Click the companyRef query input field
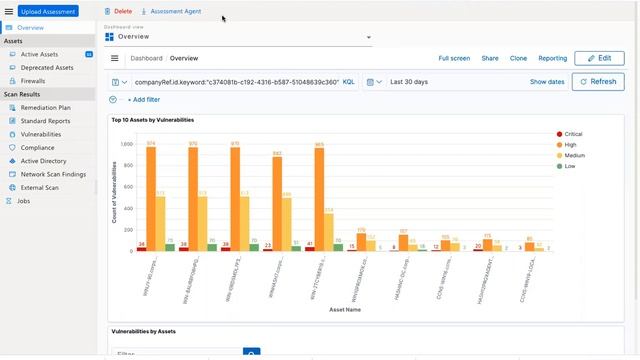 [237, 82]
